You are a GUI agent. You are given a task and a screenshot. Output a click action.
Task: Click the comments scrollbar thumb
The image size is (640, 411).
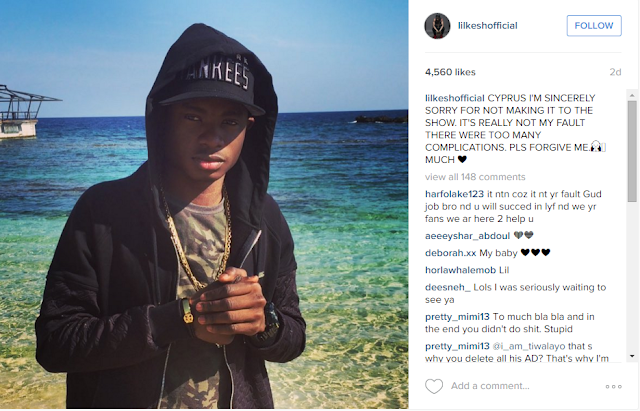[632, 151]
